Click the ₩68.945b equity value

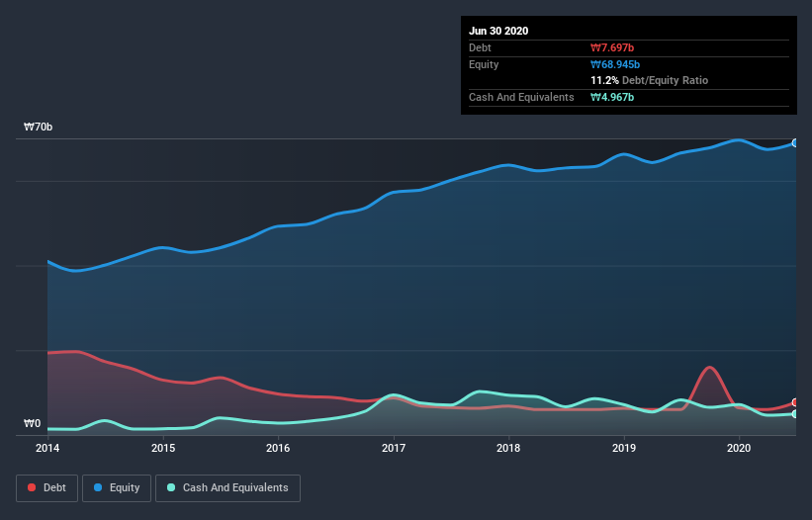(x=615, y=64)
